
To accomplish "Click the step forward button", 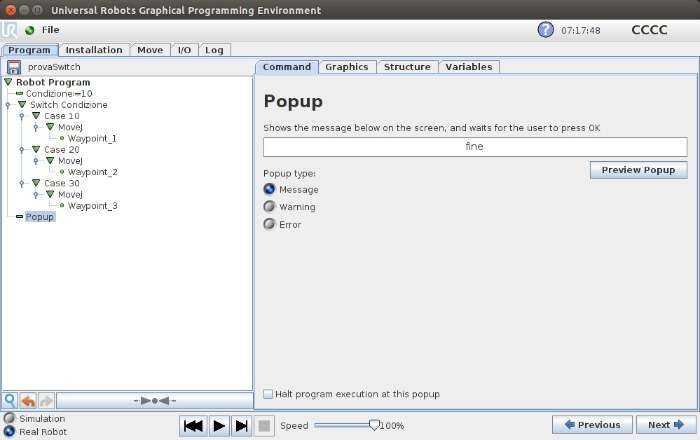I will (242, 426).
